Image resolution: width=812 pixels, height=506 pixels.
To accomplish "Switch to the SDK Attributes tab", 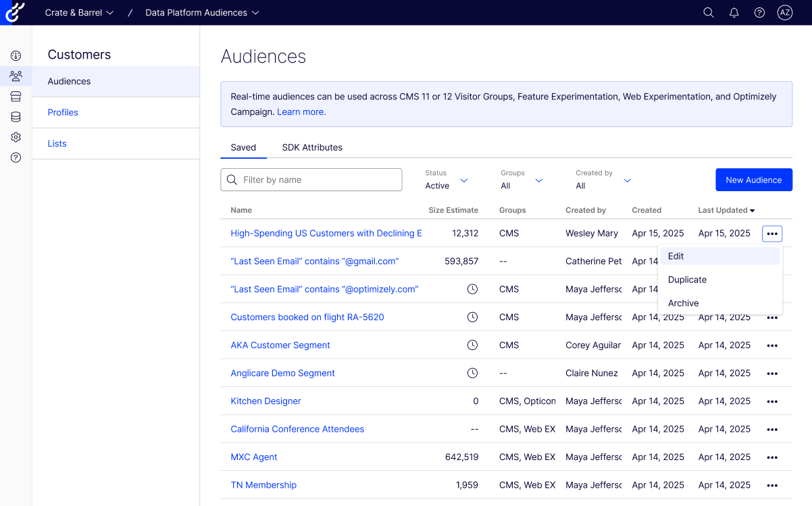I will point(312,147).
